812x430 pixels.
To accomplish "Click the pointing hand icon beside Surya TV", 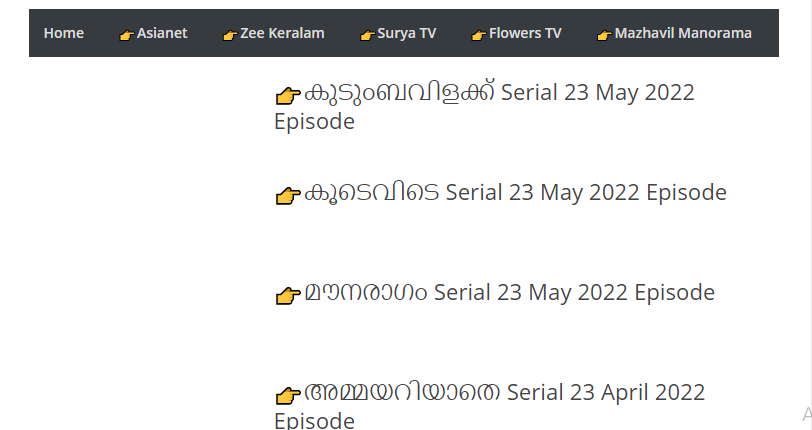I will (x=367, y=35).
